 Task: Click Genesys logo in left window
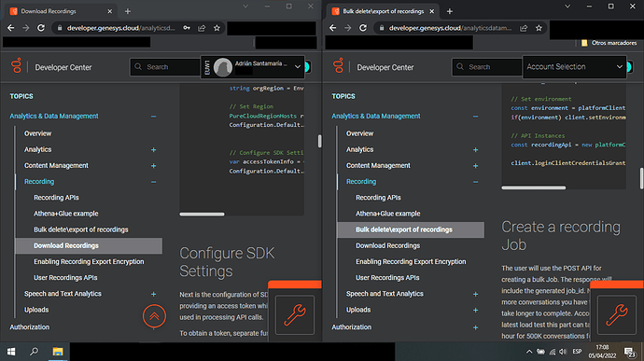tap(16, 65)
